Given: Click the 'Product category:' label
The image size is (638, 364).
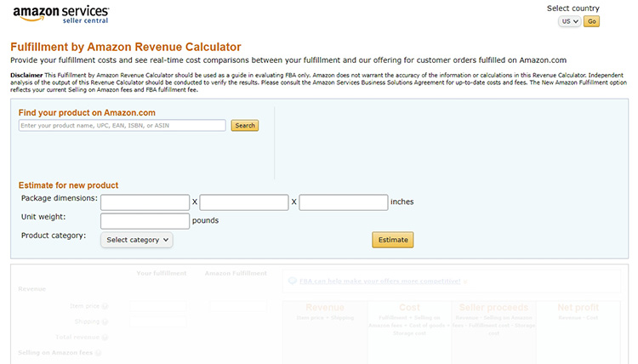Looking at the screenshot, I should (x=54, y=236).
